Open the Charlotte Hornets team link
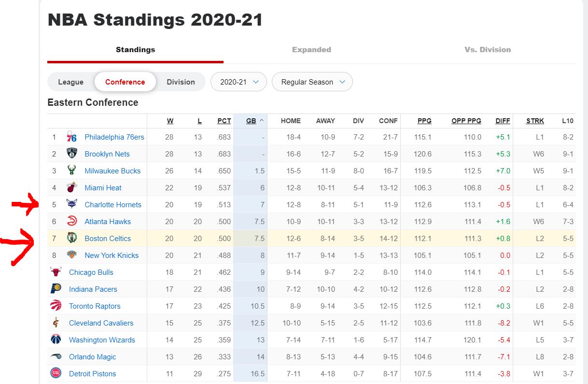 tap(113, 205)
